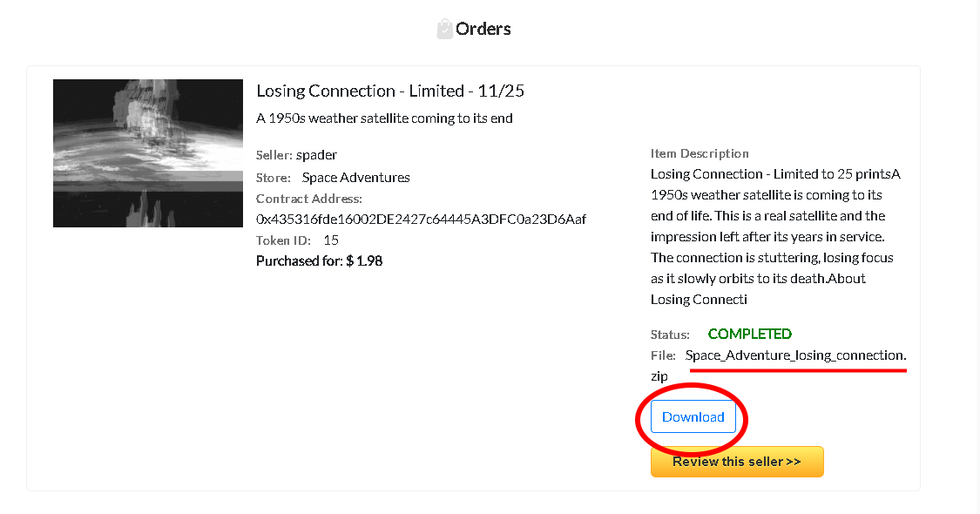Click the Orders page heading

(x=483, y=29)
